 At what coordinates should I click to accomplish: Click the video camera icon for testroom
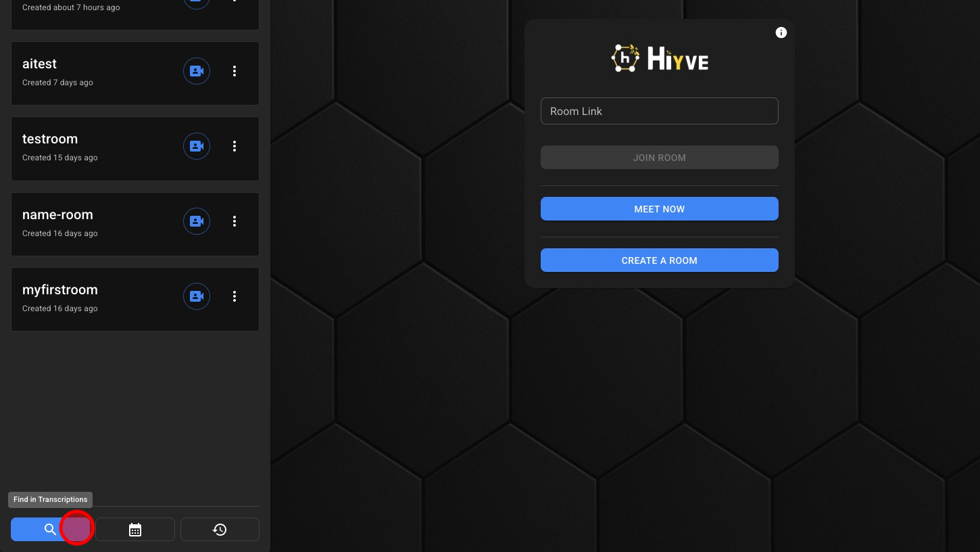(197, 146)
